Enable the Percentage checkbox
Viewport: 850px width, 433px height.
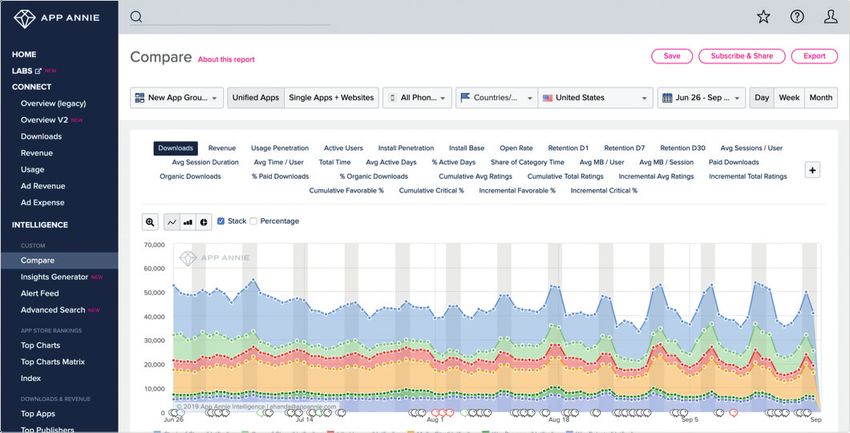pyautogui.click(x=253, y=221)
